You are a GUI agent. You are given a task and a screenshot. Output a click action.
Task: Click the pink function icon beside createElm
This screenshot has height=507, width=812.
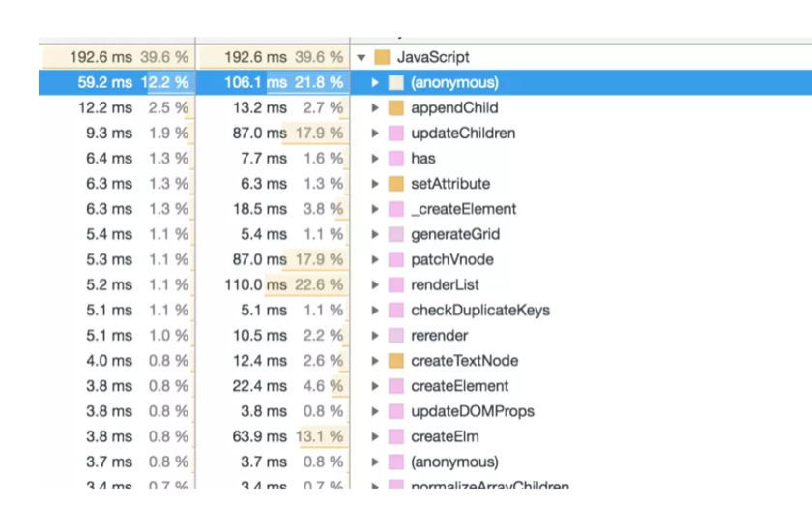(396, 436)
